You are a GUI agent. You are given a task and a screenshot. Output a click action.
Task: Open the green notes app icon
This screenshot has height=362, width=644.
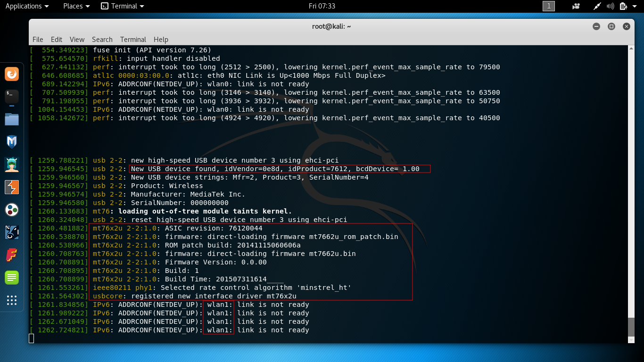pyautogui.click(x=12, y=278)
